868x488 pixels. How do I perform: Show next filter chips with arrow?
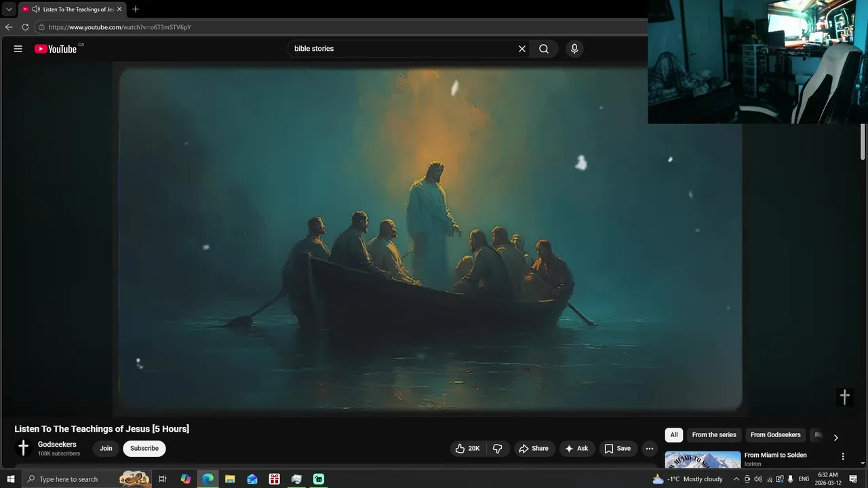(835, 438)
